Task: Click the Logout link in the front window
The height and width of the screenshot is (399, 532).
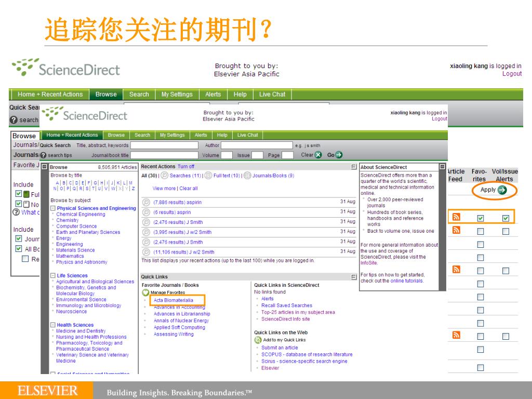Action: click(x=440, y=119)
